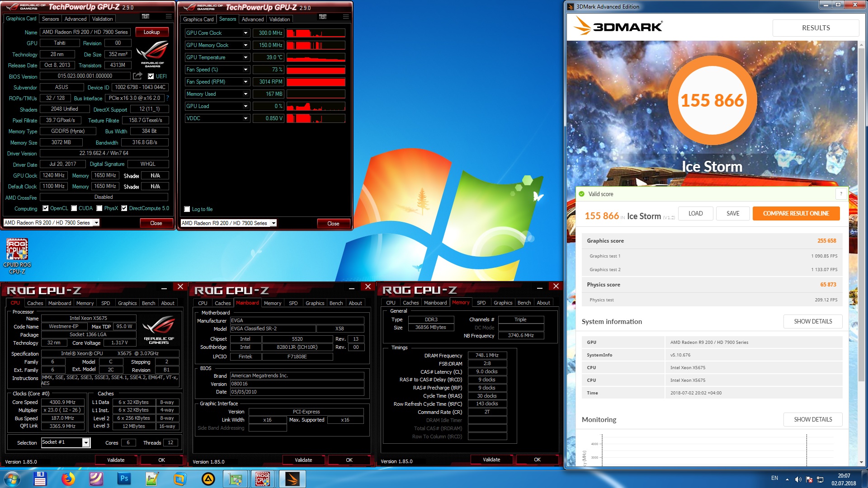Expand the GPU Core Clock sensor dropdown

[x=245, y=33]
